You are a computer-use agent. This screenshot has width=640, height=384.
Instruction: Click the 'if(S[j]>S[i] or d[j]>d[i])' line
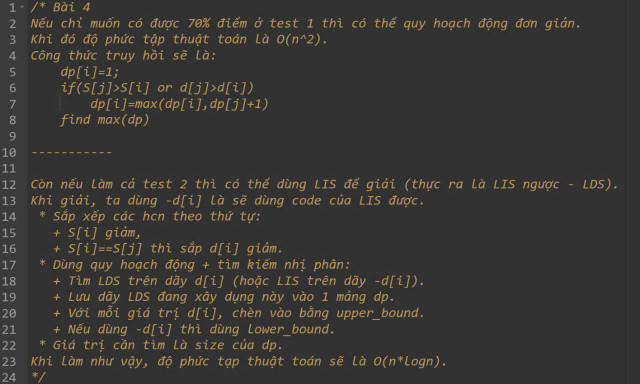click(157, 88)
